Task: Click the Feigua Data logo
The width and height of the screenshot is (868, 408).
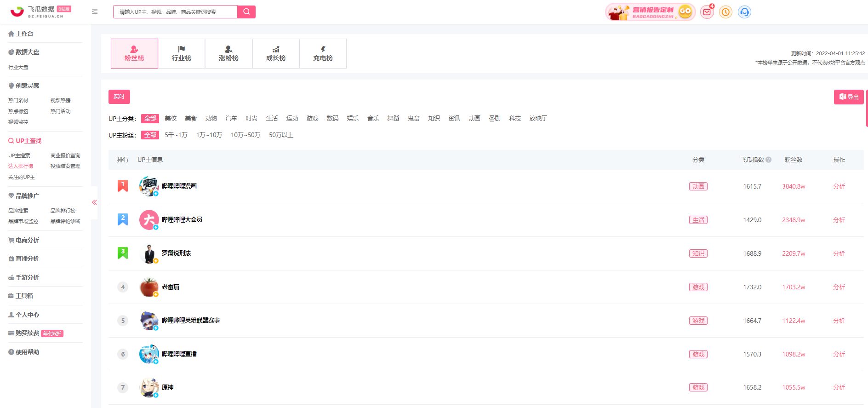Action: click(x=40, y=11)
